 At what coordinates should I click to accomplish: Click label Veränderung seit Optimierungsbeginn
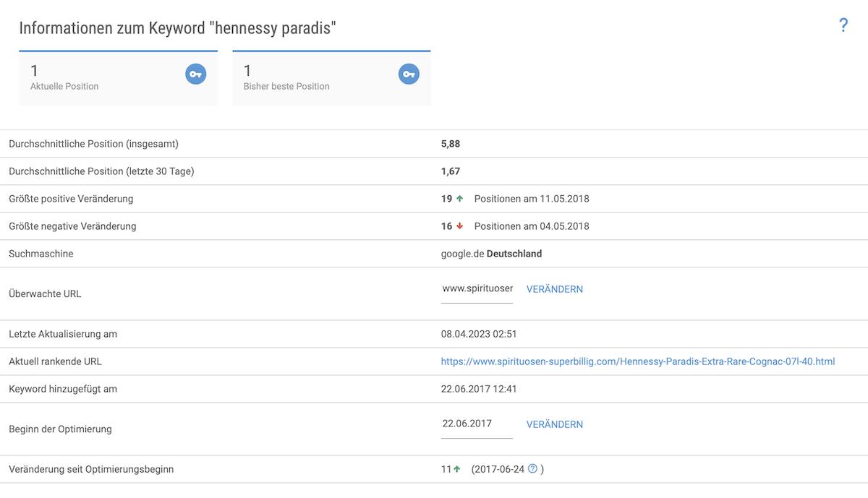point(91,469)
